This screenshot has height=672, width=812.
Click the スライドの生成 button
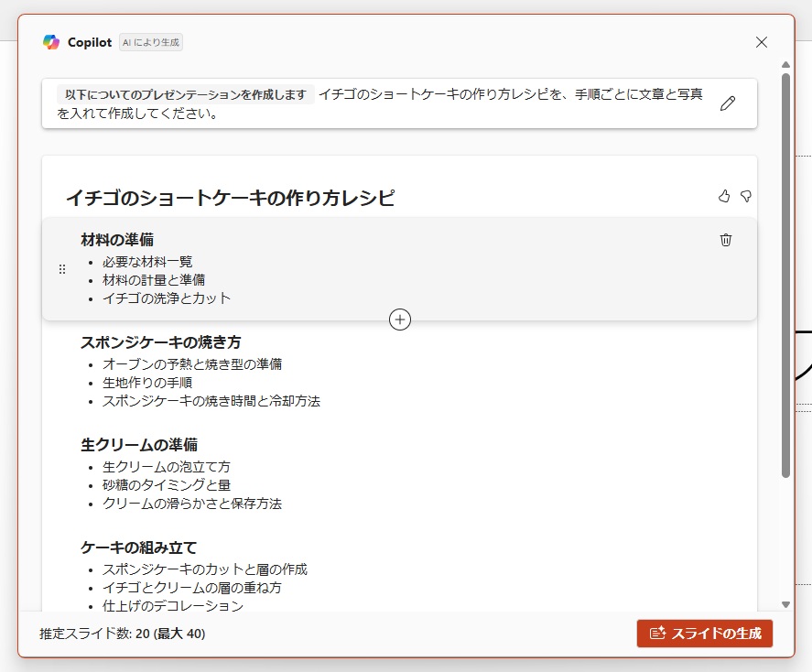(x=704, y=634)
